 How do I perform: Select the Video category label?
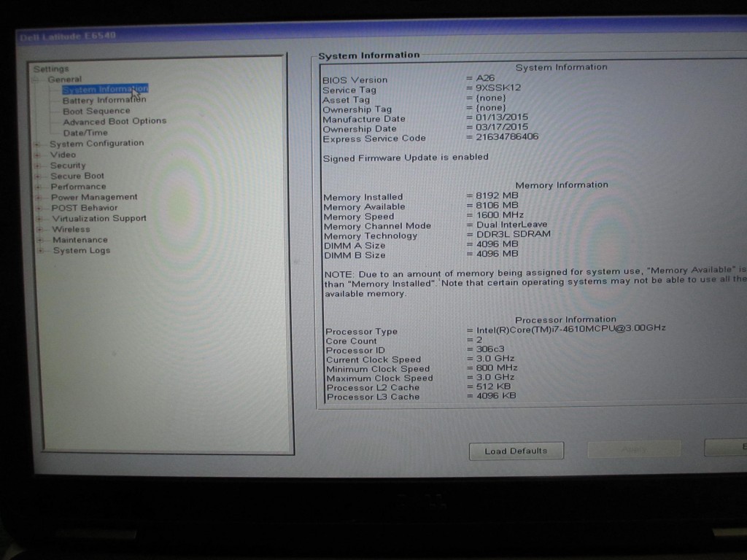(63, 155)
